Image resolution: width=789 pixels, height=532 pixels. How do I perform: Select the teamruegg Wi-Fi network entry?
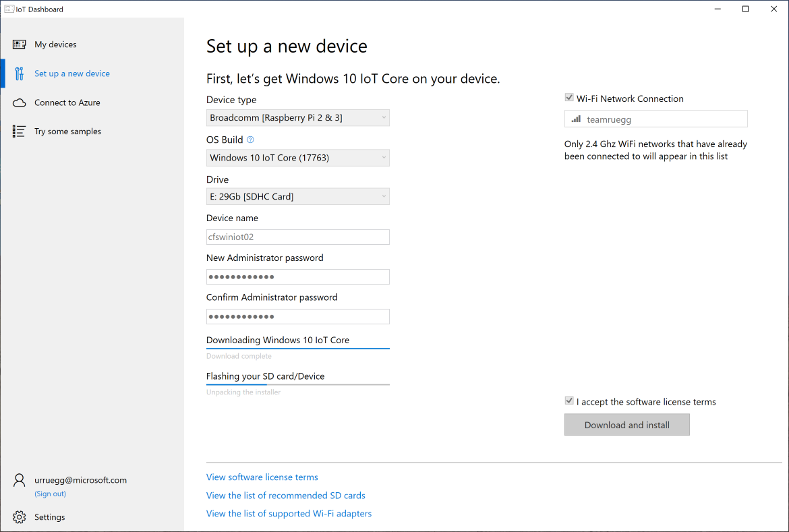pyautogui.click(x=656, y=119)
